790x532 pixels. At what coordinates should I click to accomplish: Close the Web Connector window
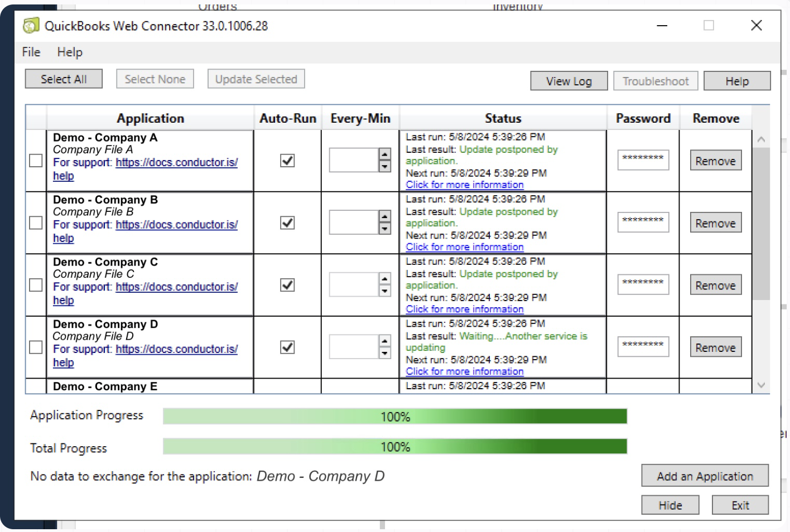point(757,25)
